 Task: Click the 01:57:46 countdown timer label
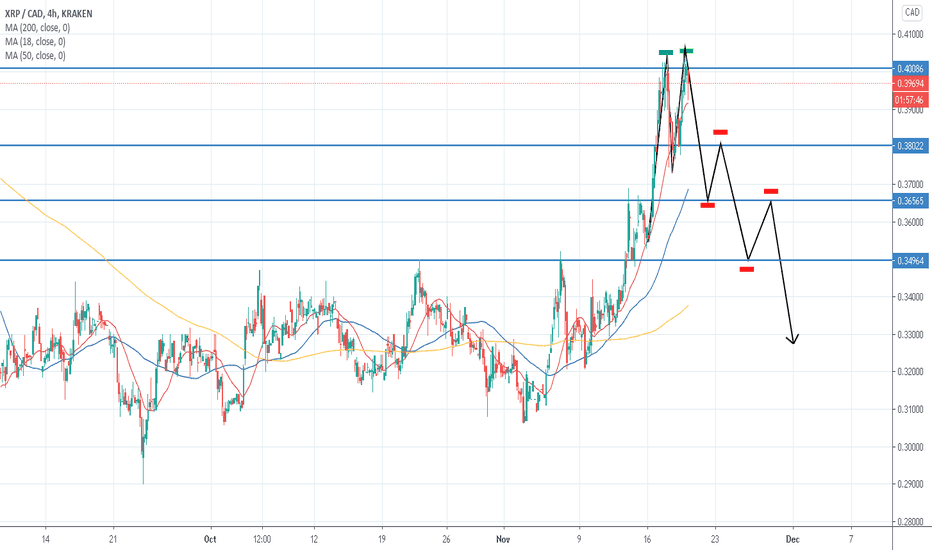point(910,100)
